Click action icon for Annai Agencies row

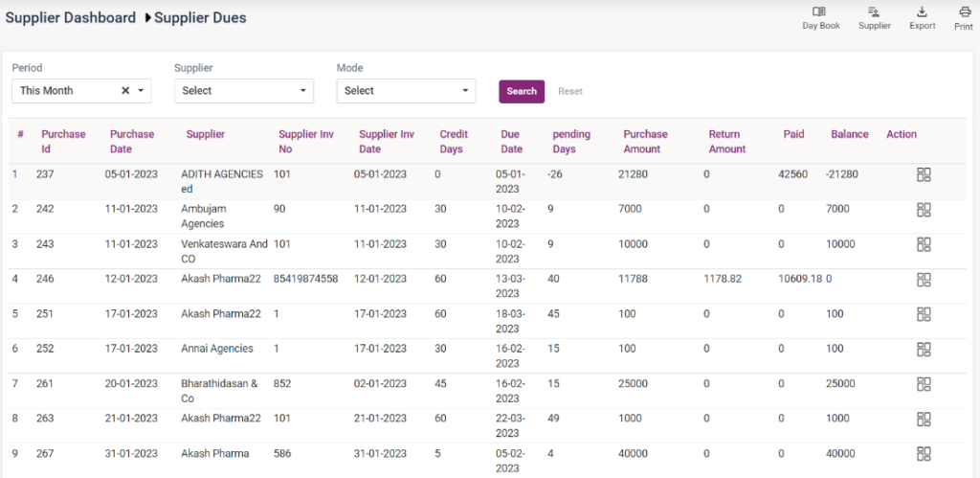click(x=924, y=349)
